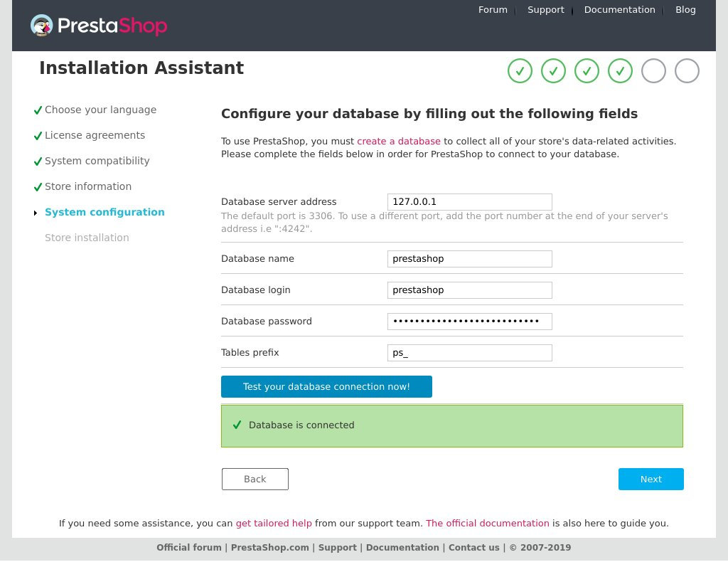
Task: Click the Database is connected message text
Action: coord(301,425)
